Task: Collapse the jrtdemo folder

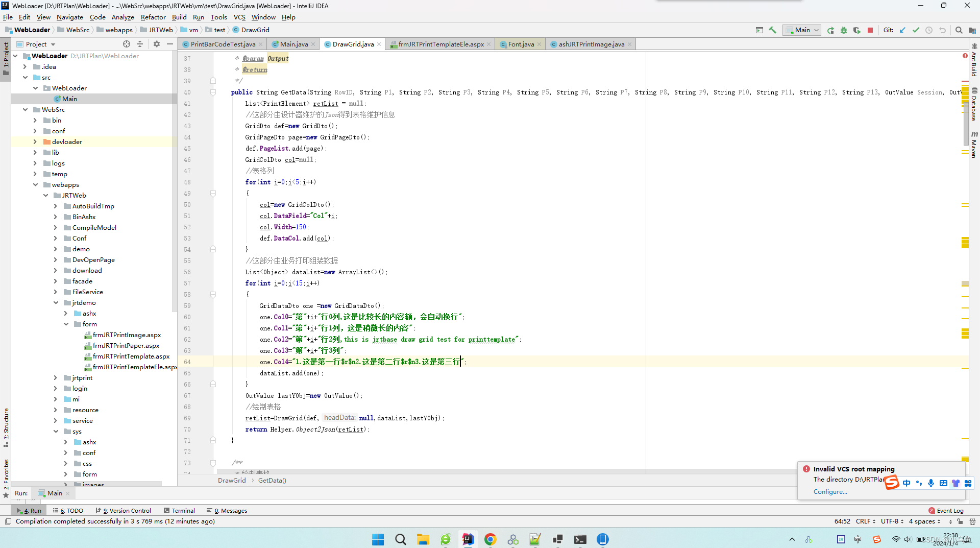Action: [x=56, y=302]
